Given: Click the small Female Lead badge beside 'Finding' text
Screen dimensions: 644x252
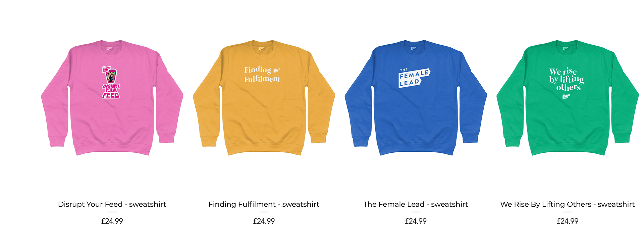Looking at the screenshot, I should pyautogui.click(x=277, y=70).
